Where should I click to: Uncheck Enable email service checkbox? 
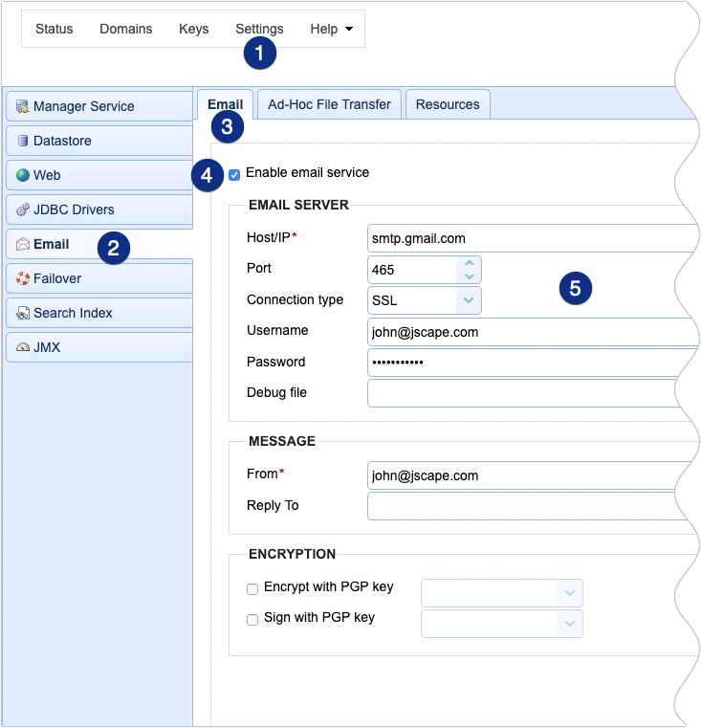click(x=234, y=174)
